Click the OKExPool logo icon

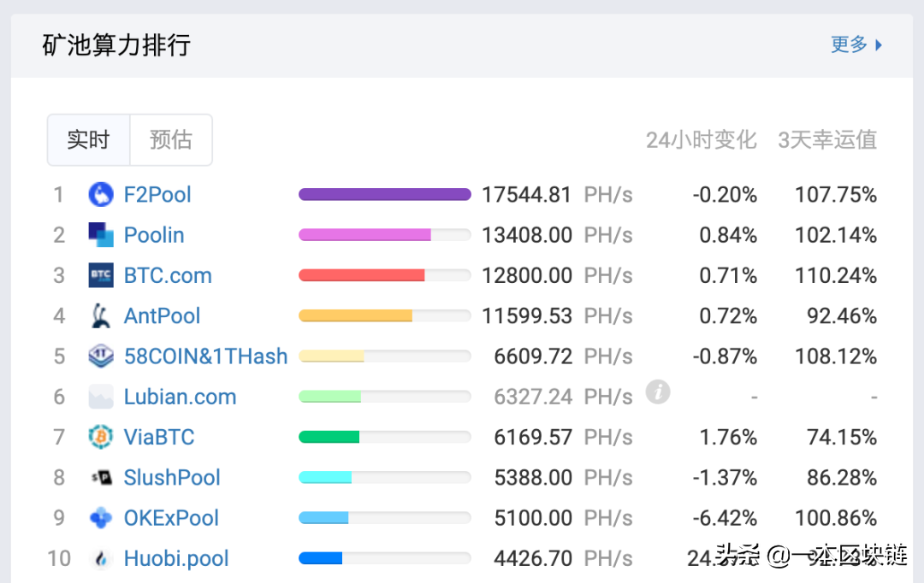pos(101,518)
